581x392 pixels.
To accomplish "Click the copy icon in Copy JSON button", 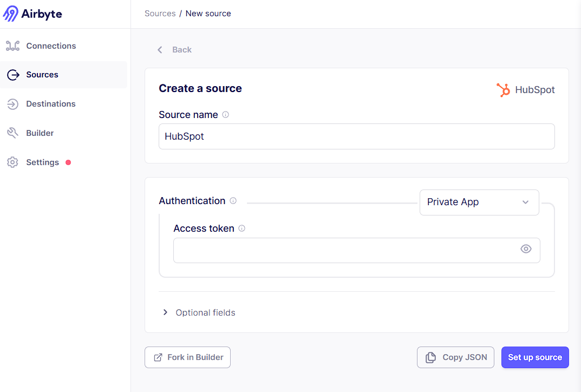I will (430, 357).
